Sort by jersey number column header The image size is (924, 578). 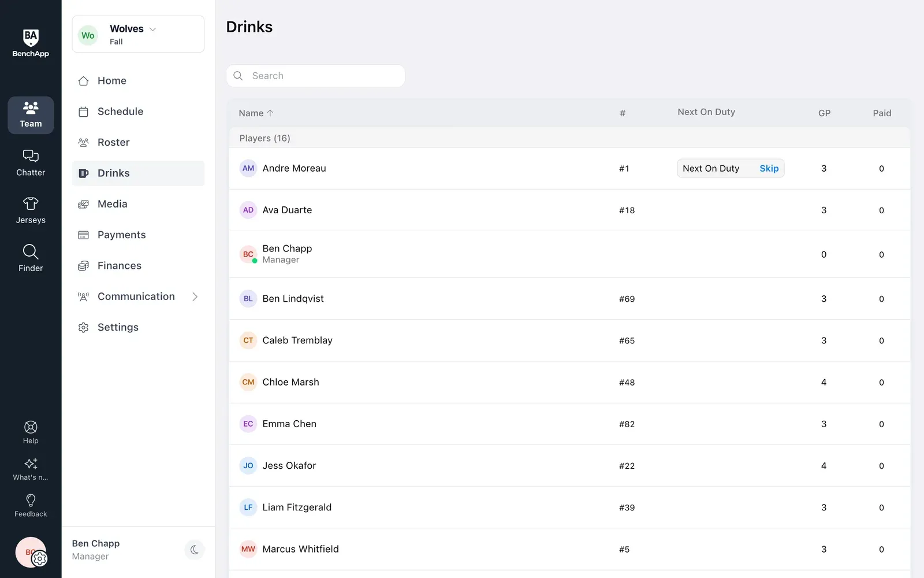click(623, 113)
